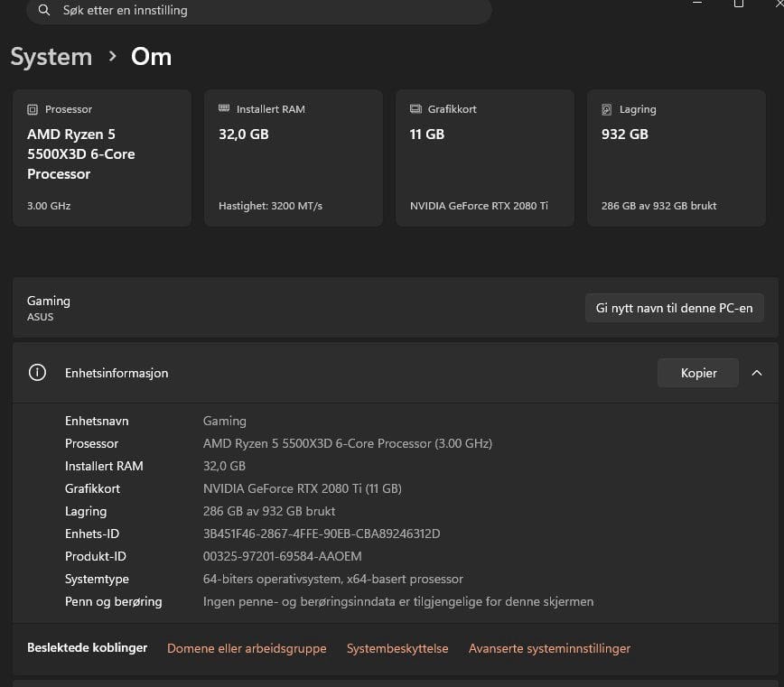Copy device info with Kopier button
Screen dimensions: 784x687
pyautogui.click(x=698, y=373)
